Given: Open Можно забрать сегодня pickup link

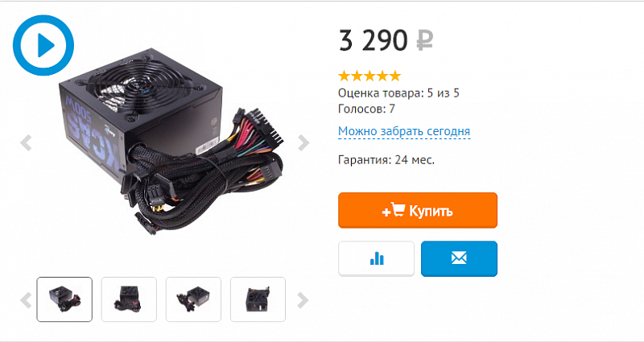Looking at the screenshot, I should pos(404,131).
